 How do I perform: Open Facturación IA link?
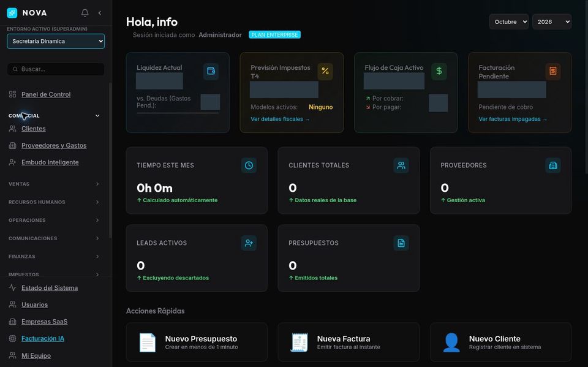tap(43, 338)
